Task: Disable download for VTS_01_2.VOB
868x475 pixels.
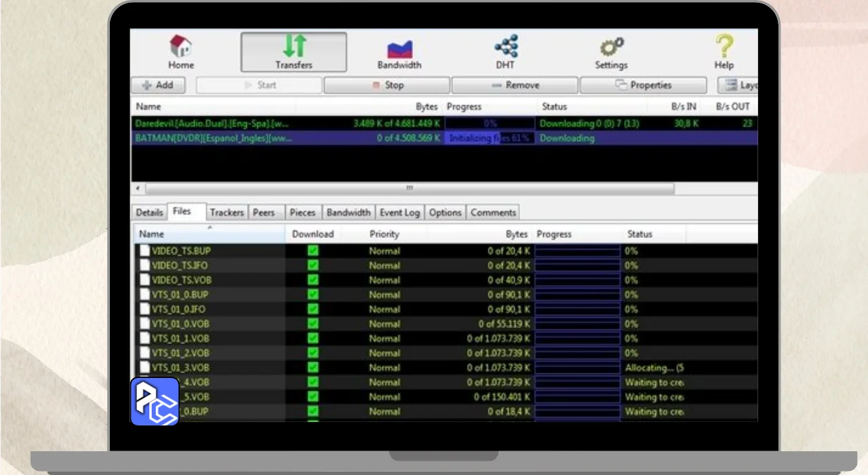Action: coord(313,353)
